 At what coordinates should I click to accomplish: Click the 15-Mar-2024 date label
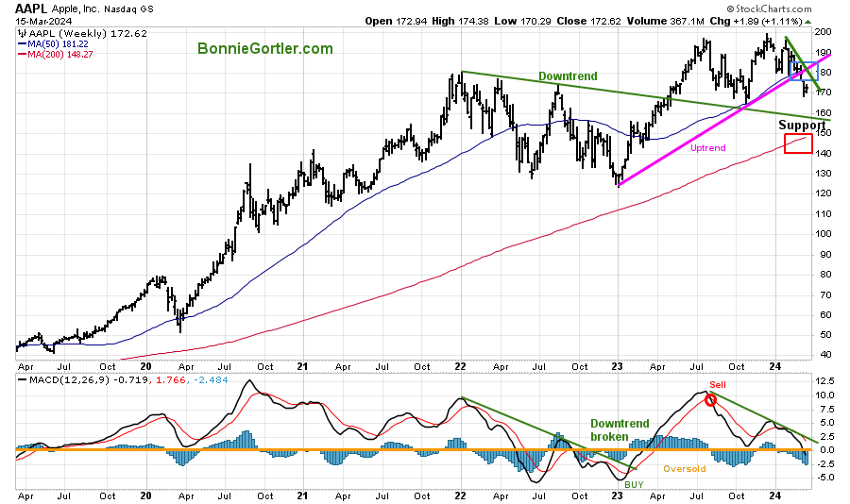coord(42,22)
